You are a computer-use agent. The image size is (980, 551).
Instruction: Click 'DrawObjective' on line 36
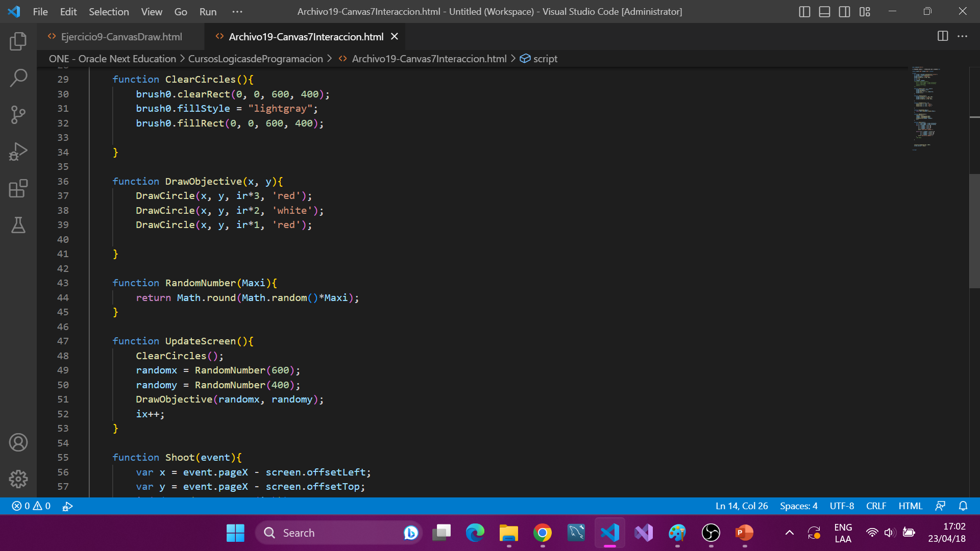point(203,181)
